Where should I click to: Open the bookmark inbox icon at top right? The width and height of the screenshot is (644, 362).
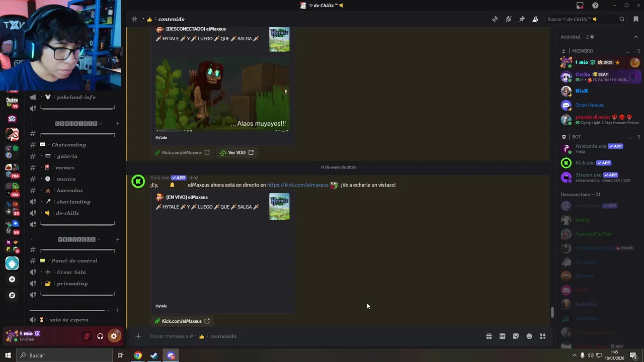636,19
